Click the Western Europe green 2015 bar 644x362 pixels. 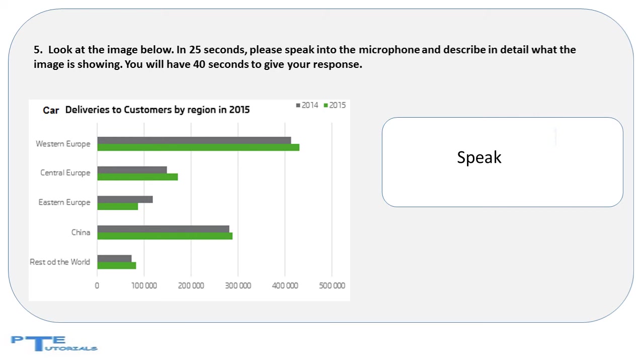(x=198, y=147)
